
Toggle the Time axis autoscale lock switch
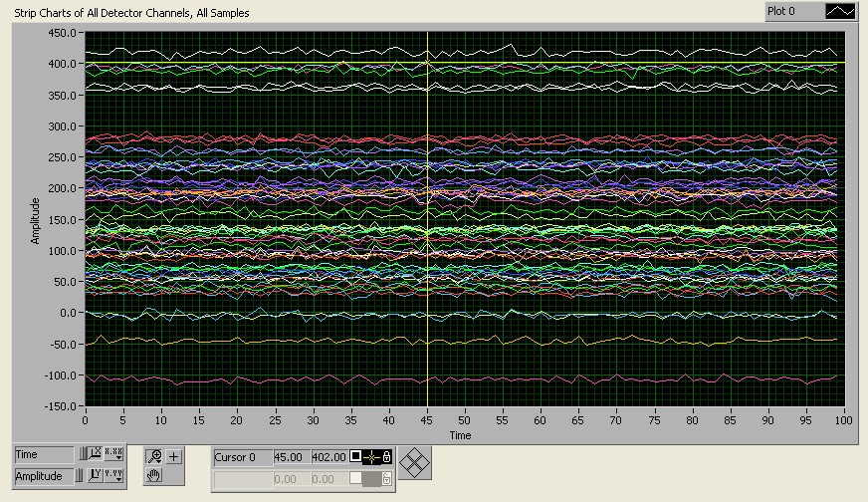tap(83, 455)
